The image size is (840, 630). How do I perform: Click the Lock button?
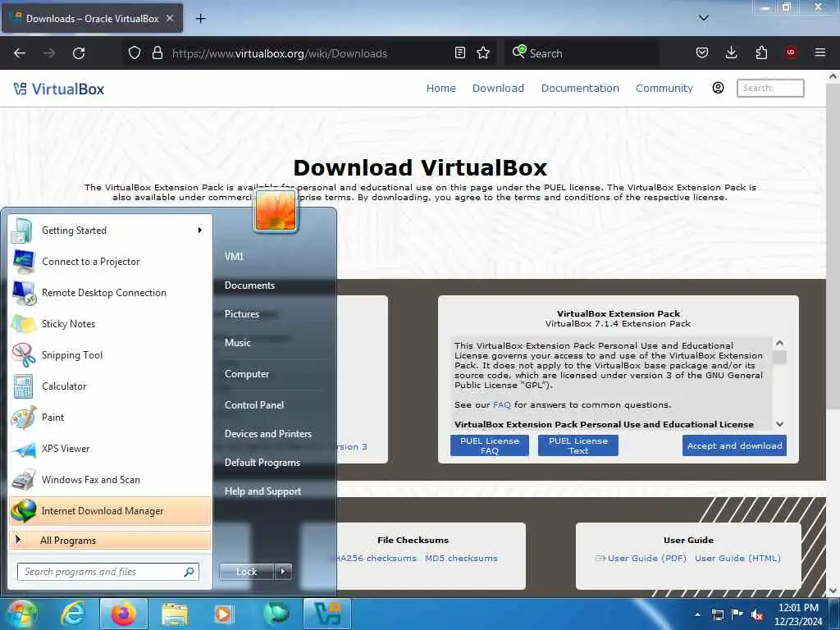[246, 572]
